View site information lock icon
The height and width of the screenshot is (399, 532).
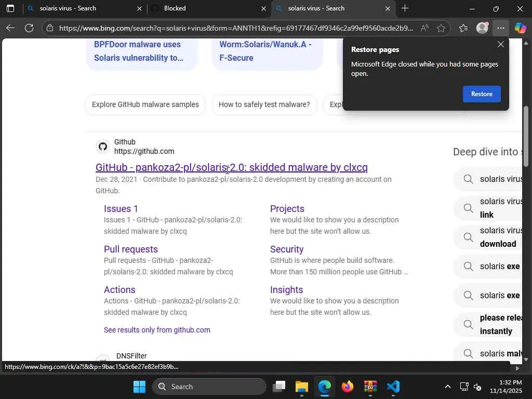(x=50, y=28)
